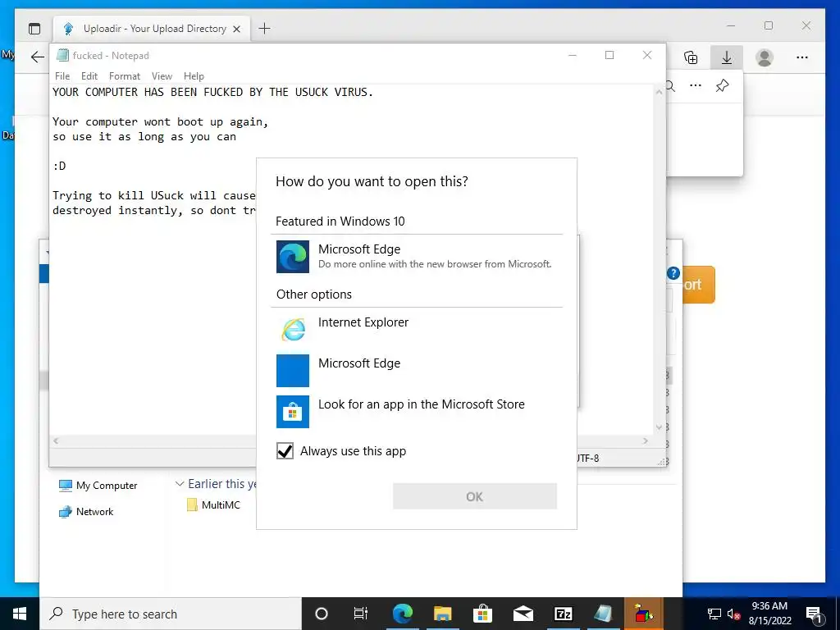
Task: Click the taskbar search box
Action: tap(171, 614)
